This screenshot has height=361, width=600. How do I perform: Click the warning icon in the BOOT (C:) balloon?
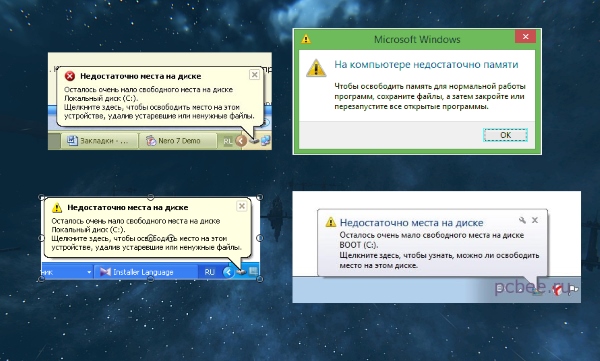pyautogui.click(x=331, y=222)
